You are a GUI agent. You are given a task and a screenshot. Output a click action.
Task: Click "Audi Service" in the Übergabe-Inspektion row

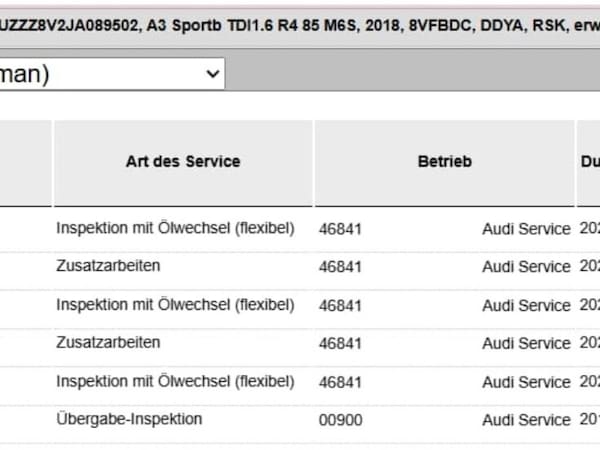[526, 420]
